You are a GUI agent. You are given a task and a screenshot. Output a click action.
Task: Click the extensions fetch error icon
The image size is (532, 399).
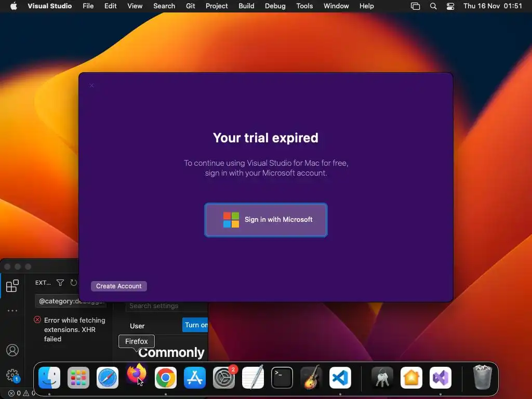[x=37, y=320]
